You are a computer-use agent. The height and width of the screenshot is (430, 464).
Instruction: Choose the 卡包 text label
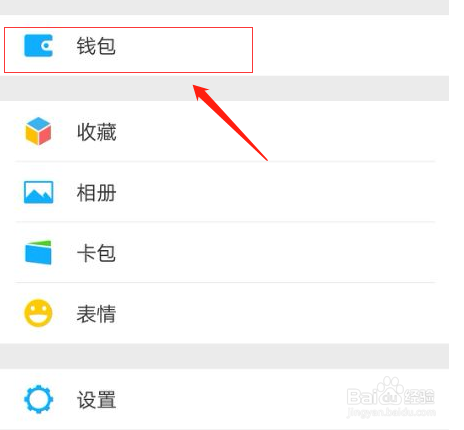click(x=96, y=253)
